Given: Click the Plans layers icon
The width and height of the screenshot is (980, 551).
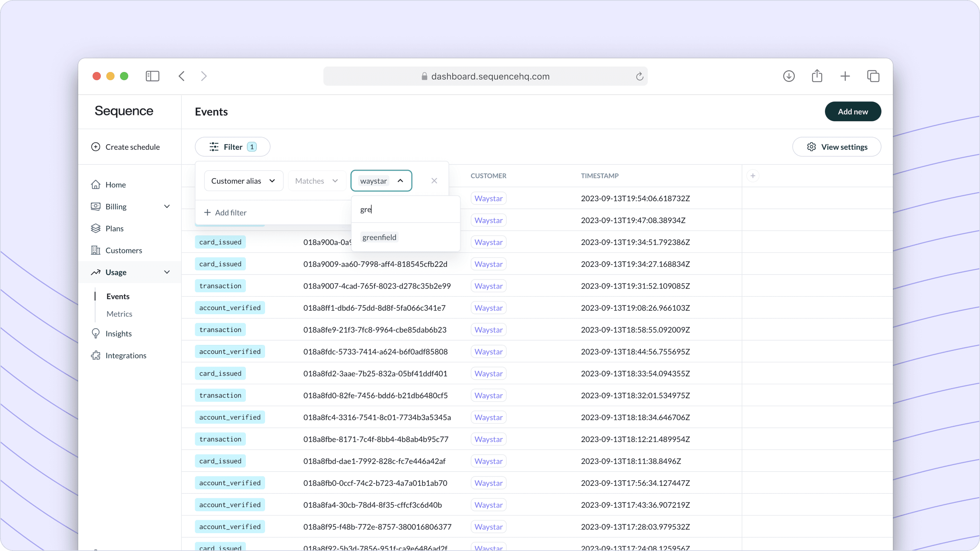Looking at the screenshot, I should [x=96, y=228].
